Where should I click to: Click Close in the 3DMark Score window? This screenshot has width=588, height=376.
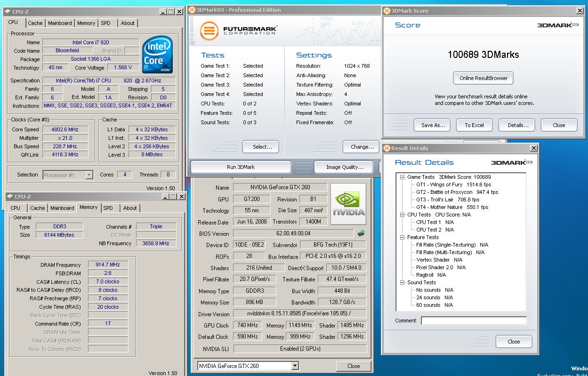tap(559, 125)
